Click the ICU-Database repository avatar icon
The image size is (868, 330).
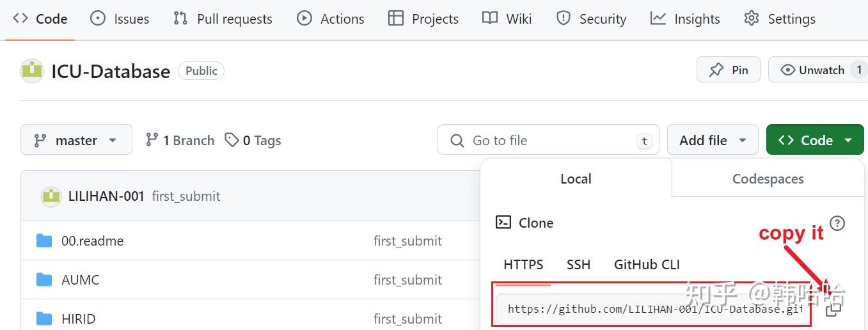(32, 71)
